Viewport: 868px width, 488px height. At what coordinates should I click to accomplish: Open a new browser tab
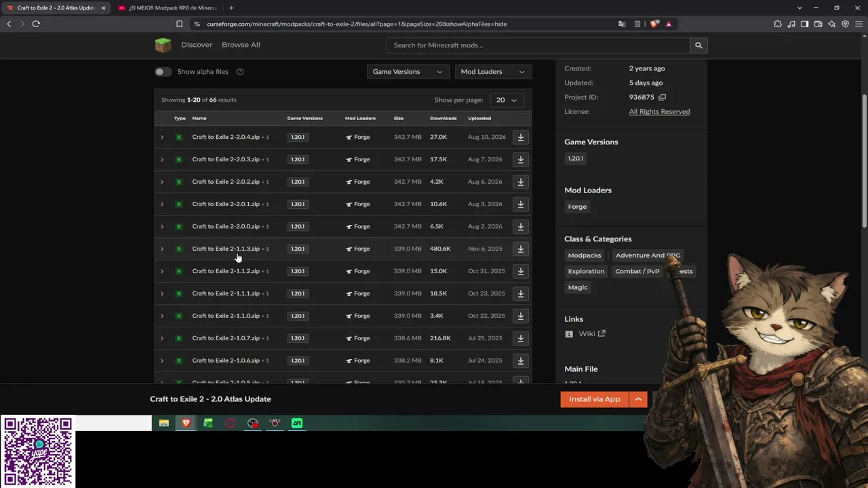(231, 8)
